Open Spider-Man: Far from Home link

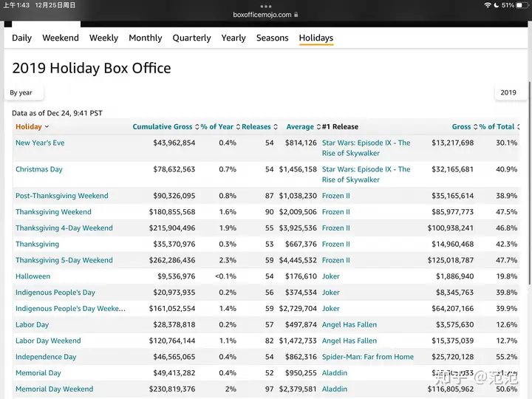click(x=368, y=357)
